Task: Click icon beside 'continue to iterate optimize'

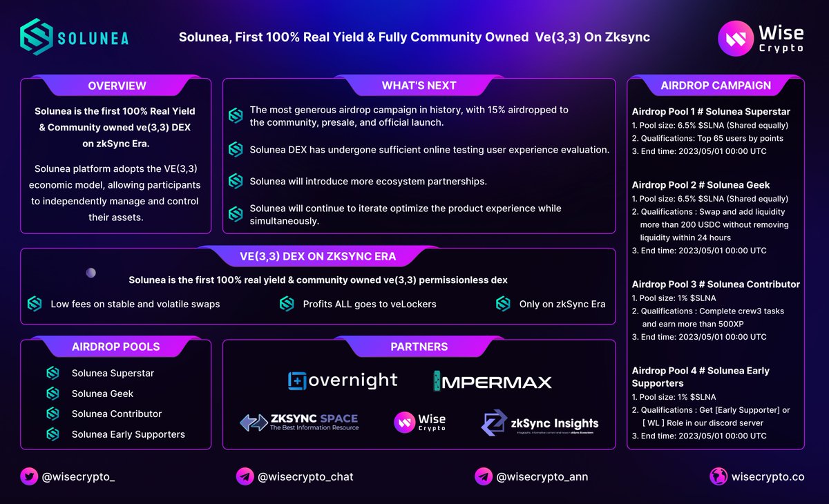Action: coord(236,214)
